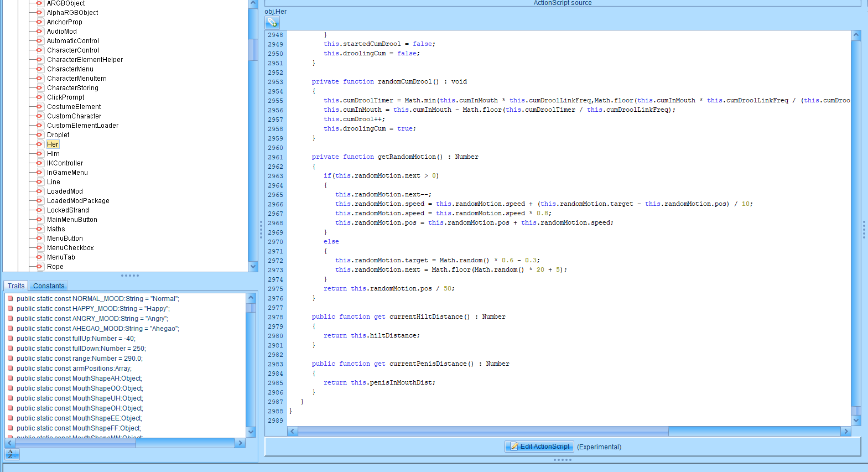Screen dimensions: 868x472
Task: Select the trait icon beside MouthShapeOH
Action: pos(11,408)
